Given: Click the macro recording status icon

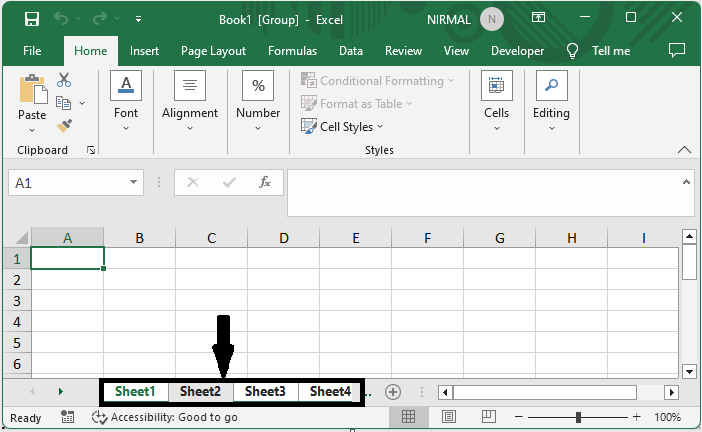Looking at the screenshot, I should click(x=68, y=417).
